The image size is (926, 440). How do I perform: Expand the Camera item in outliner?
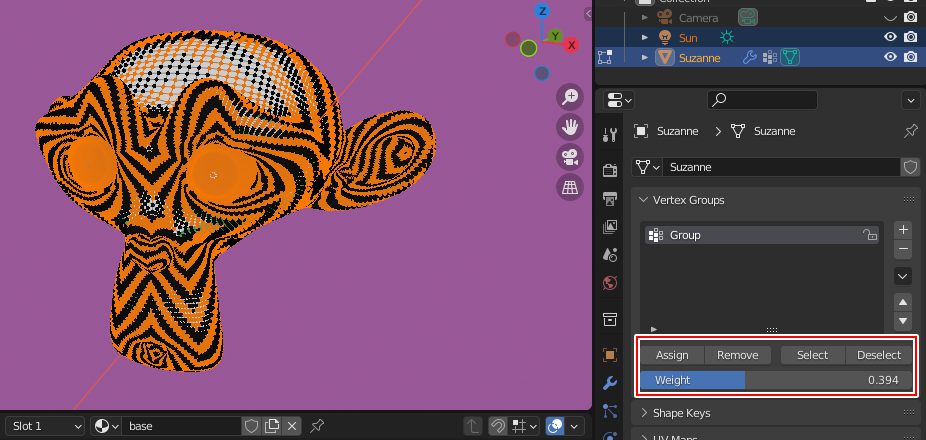click(645, 18)
